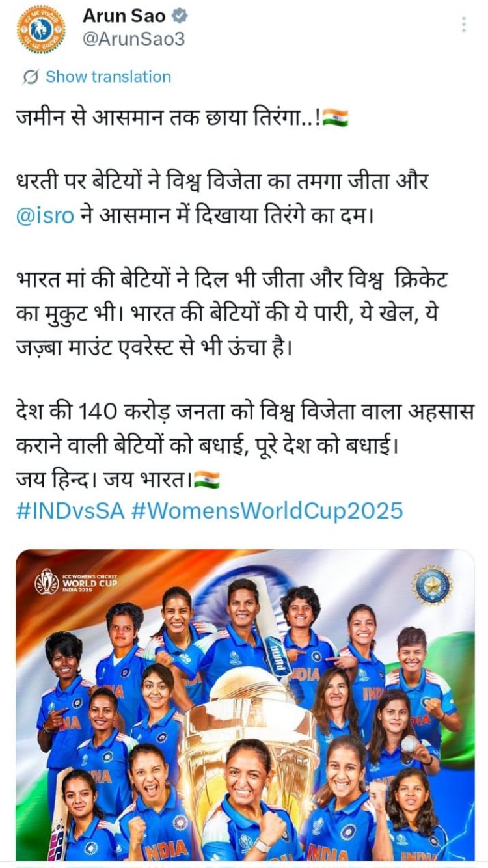Click the translate icon before Show translation
488x868 pixels.
(31, 77)
